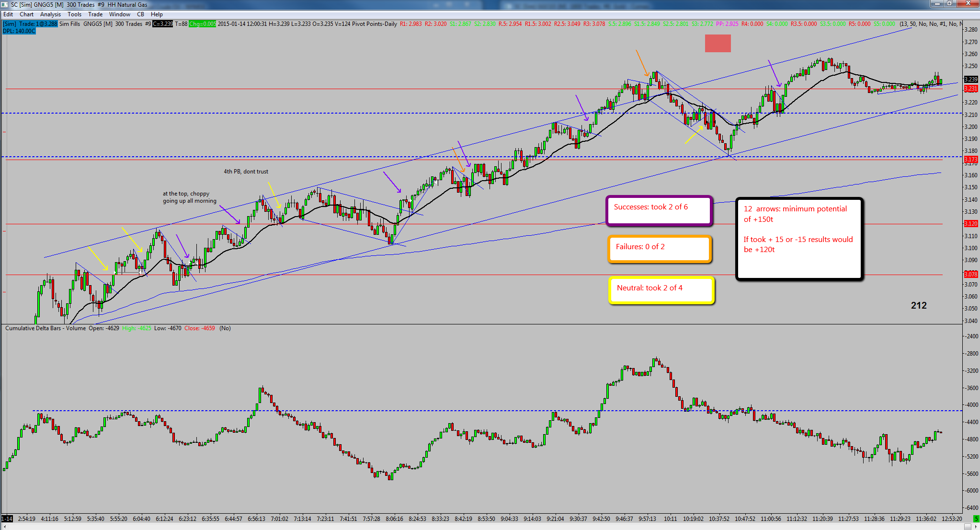The image size is (980, 530).
Task: Open the Edit menu
Action: point(8,14)
